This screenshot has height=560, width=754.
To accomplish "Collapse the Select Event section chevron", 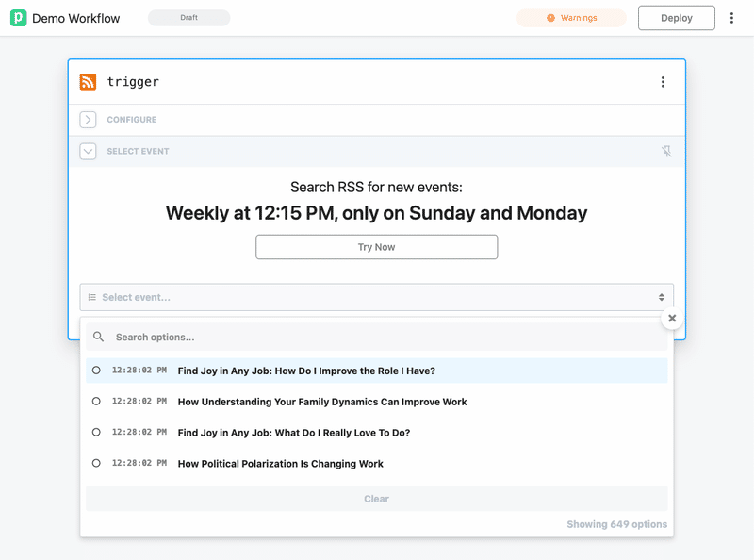I will point(88,151).
